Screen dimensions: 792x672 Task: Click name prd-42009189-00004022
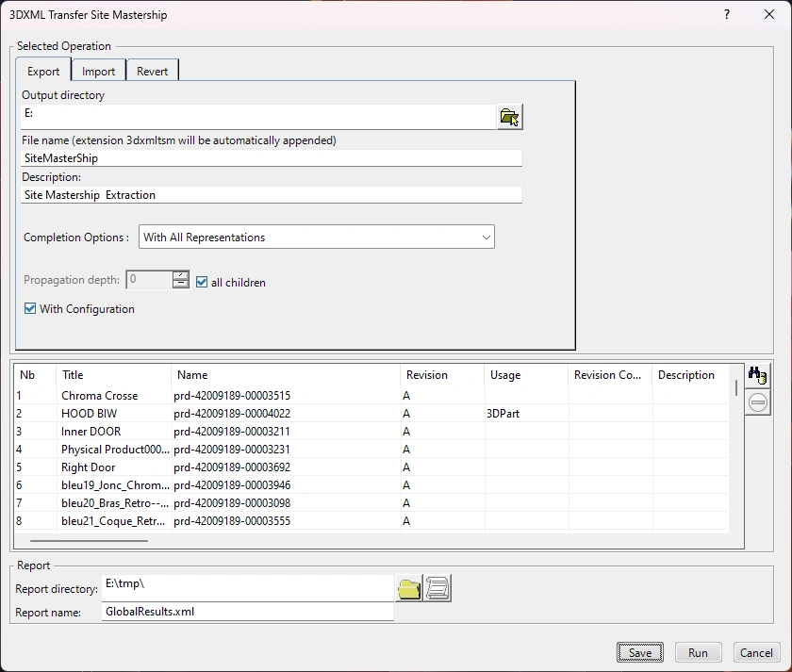[x=232, y=413]
